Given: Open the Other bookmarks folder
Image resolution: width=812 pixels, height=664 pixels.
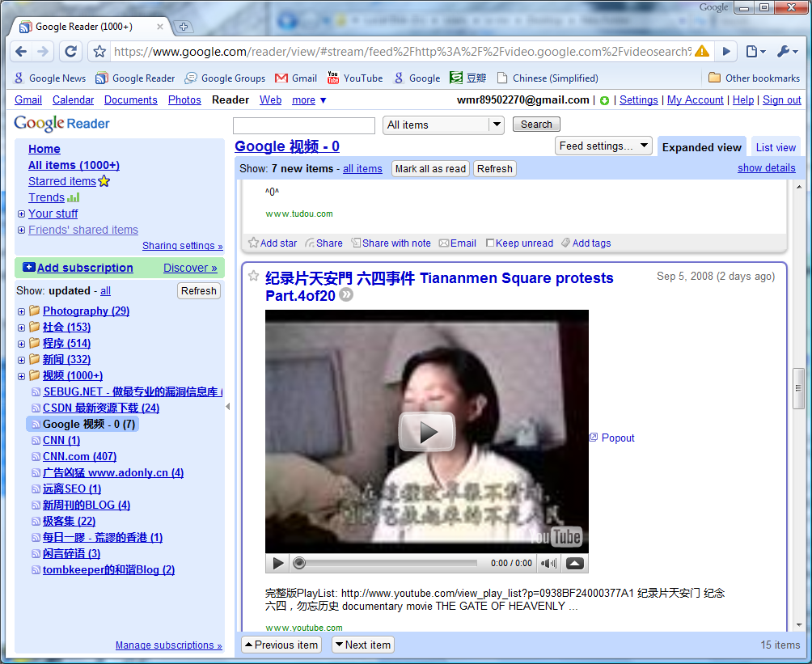Looking at the screenshot, I should coord(754,78).
